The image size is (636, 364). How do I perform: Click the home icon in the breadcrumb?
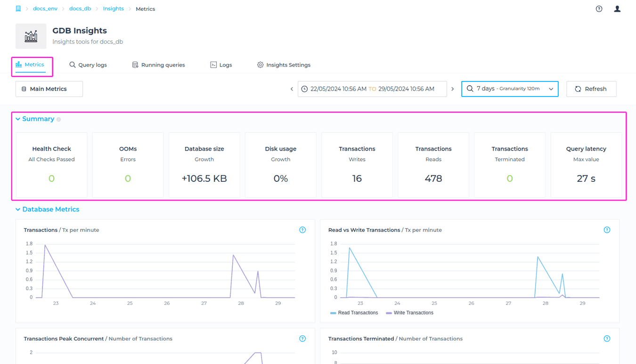[18, 8]
